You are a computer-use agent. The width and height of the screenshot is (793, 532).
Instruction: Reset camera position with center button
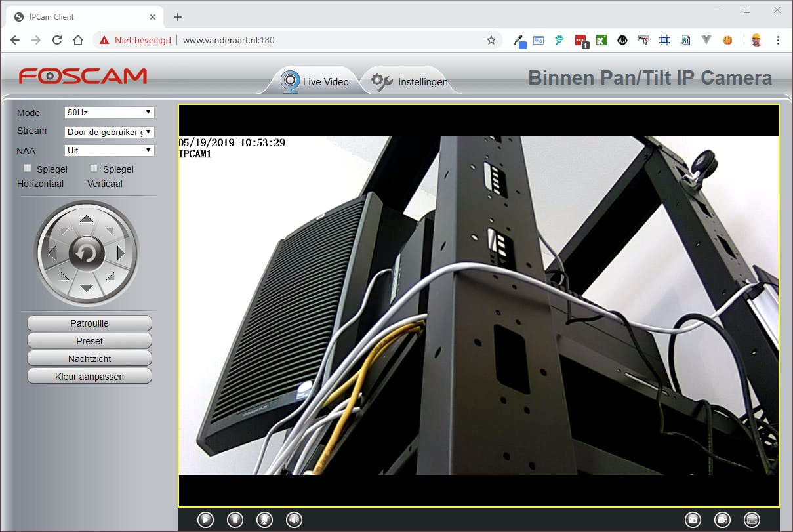tap(86, 253)
